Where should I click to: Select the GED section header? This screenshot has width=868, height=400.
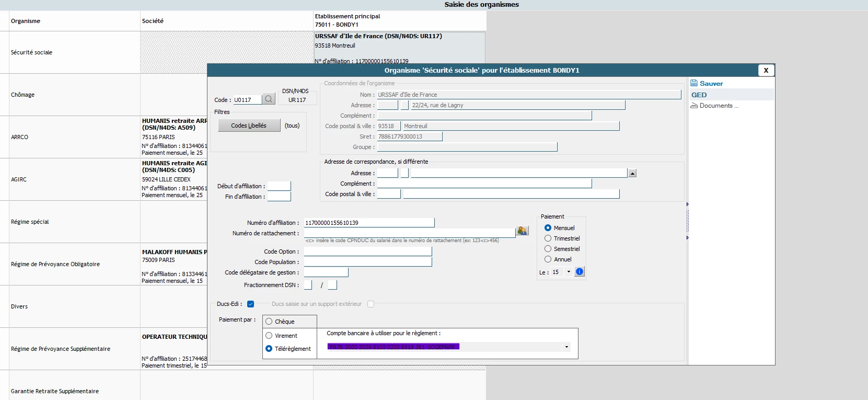click(731, 95)
